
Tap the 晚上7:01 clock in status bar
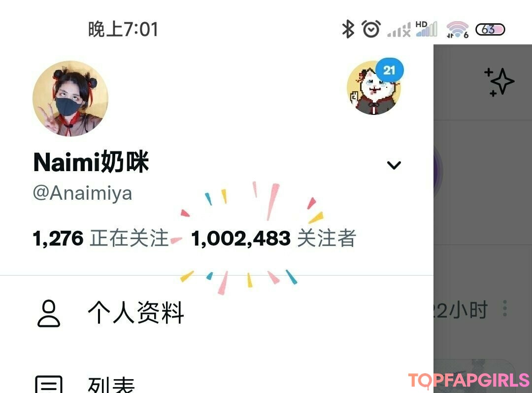[123, 29]
